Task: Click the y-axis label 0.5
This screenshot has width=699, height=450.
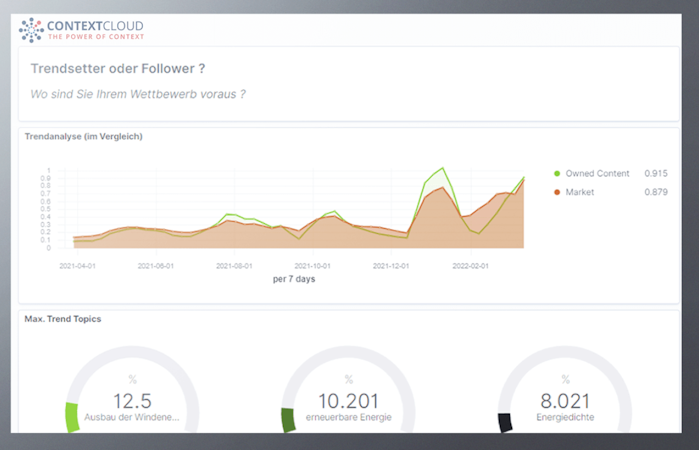Action: [45, 209]
